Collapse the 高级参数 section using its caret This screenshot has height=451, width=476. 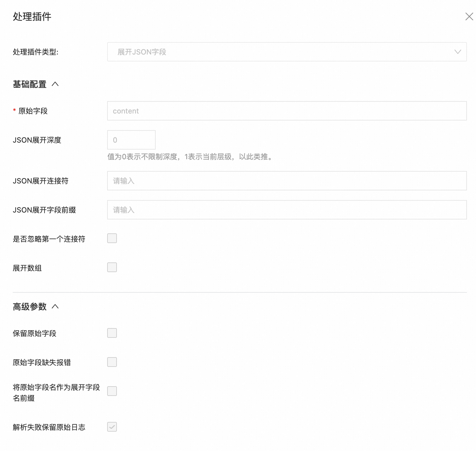(55, 307)
